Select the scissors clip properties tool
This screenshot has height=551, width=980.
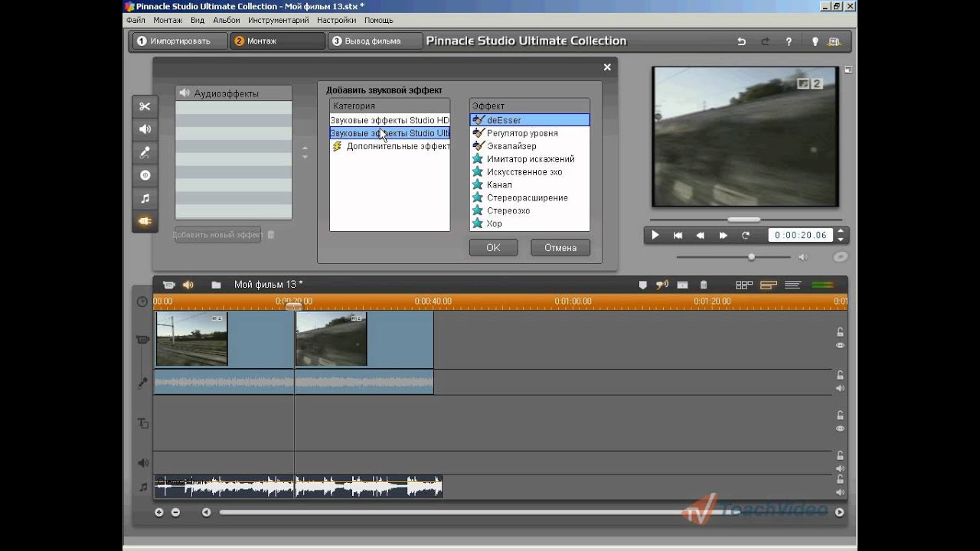[x=145, y=106]
